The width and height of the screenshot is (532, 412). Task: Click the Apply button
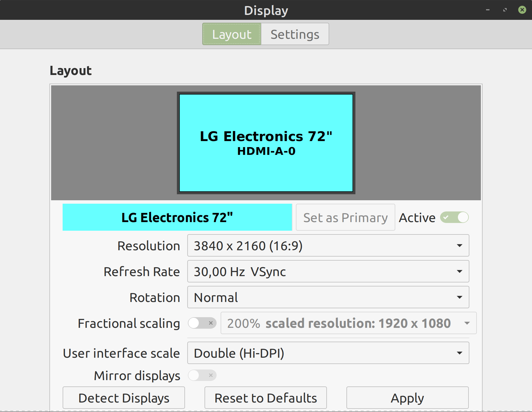coord(407,398)
